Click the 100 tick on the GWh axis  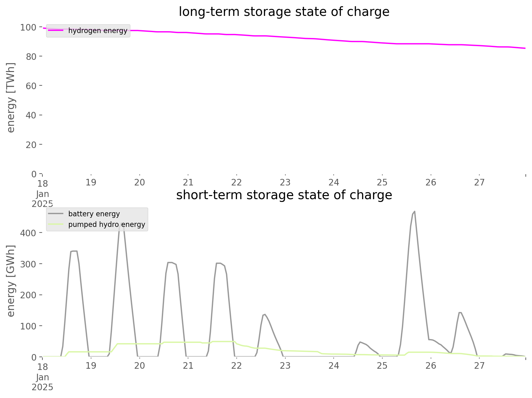[28, 326]
